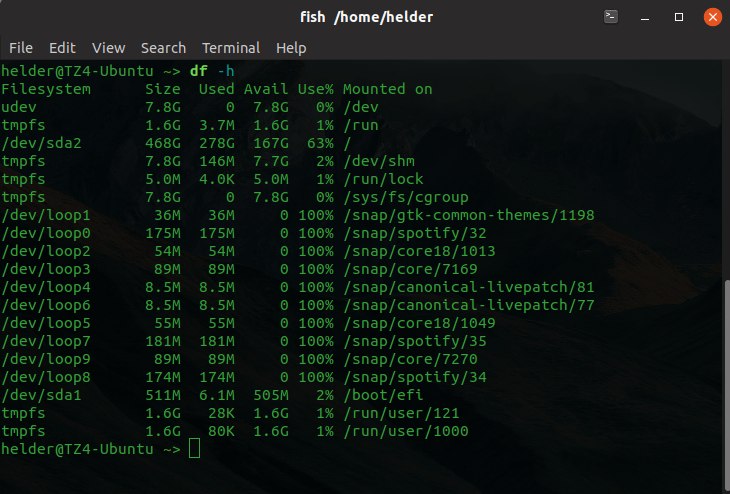
Task: Click the '/dev/loop5' filesystem entry
Action: (46, 324)
